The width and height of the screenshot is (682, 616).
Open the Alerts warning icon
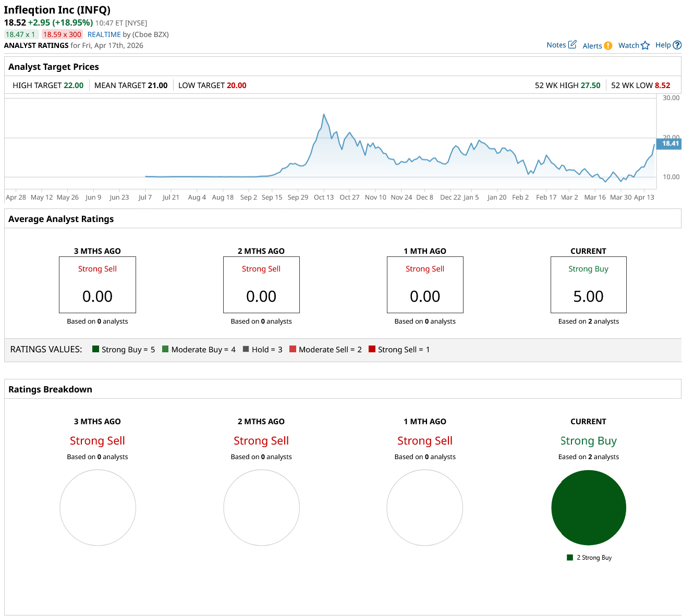pos(608,46)
